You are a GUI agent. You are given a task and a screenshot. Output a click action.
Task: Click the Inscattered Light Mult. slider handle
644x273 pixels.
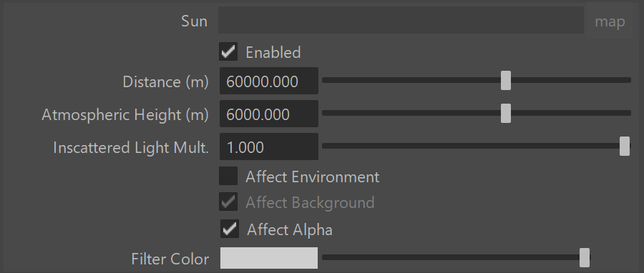pos(625,146)
